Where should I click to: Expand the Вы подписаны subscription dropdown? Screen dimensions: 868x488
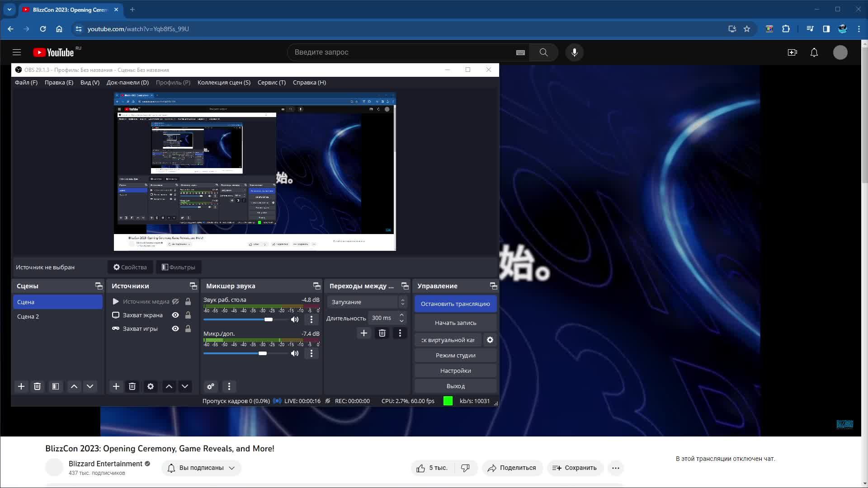pos(201,468)
